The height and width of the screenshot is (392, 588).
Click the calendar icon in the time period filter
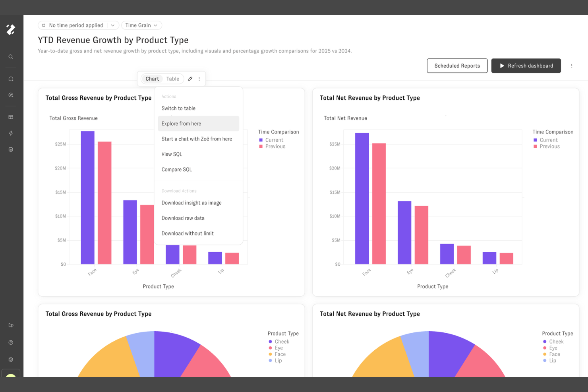click(44, 25)
